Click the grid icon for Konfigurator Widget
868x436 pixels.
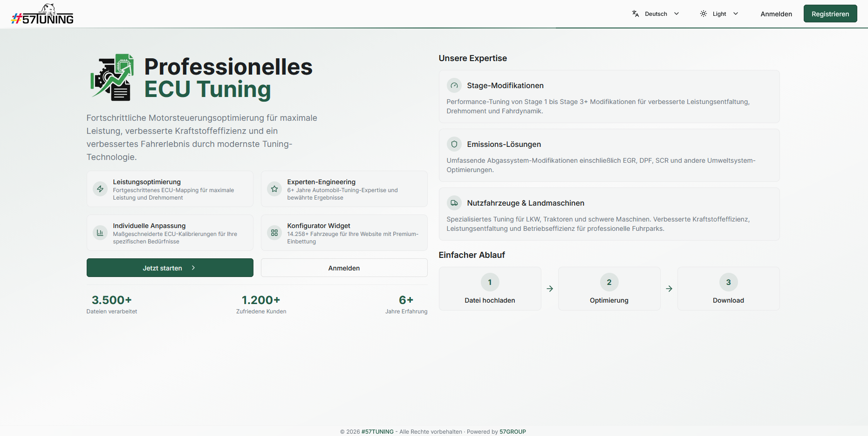pos(274,233)
